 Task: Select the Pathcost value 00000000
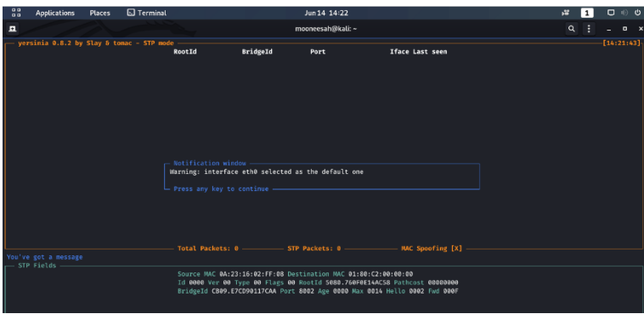443,283
